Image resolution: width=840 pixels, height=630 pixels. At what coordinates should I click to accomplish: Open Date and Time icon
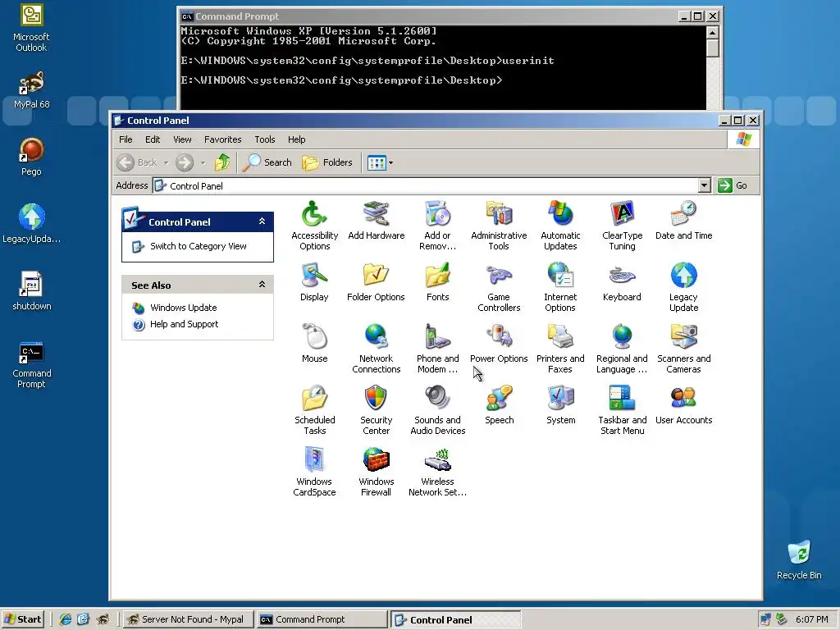tap(683, 220)
